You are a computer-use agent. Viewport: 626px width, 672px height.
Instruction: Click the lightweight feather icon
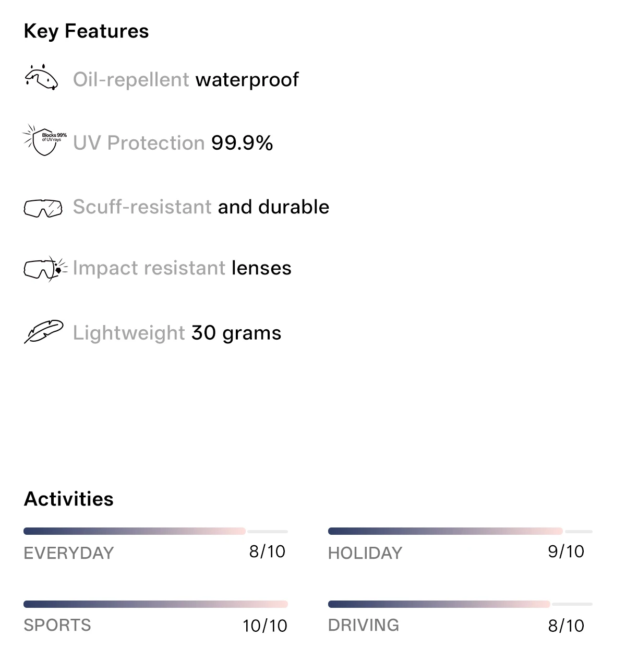(44, 332)
